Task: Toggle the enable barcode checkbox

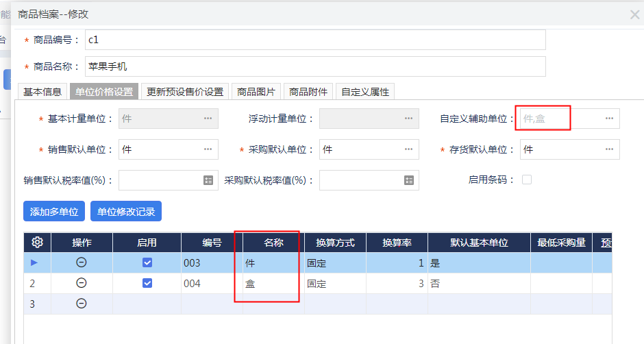Action: click(527, 180)
